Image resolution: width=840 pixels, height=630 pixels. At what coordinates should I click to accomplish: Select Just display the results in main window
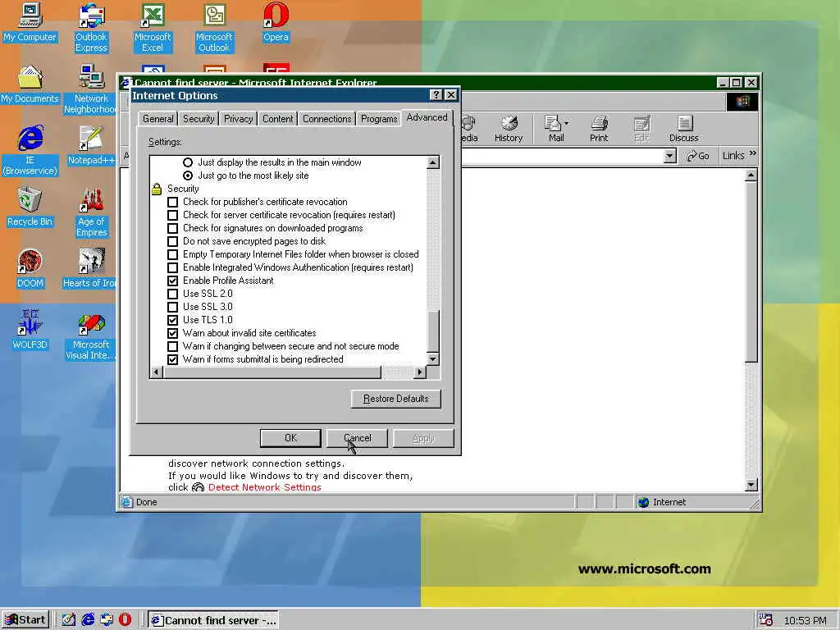(x=188, y=162)
